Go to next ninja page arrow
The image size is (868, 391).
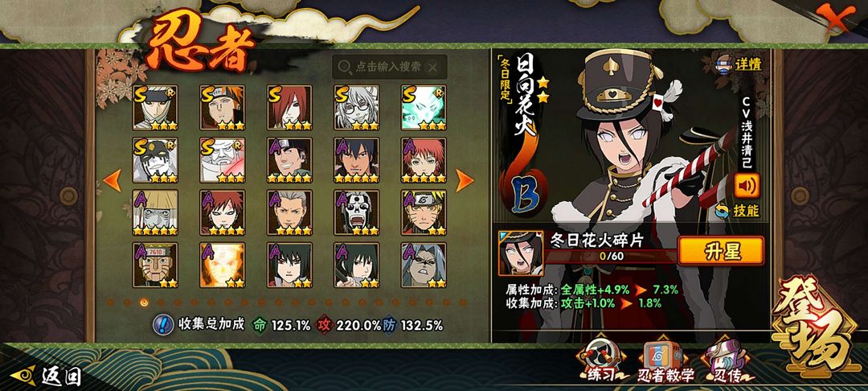coord(465,180)
